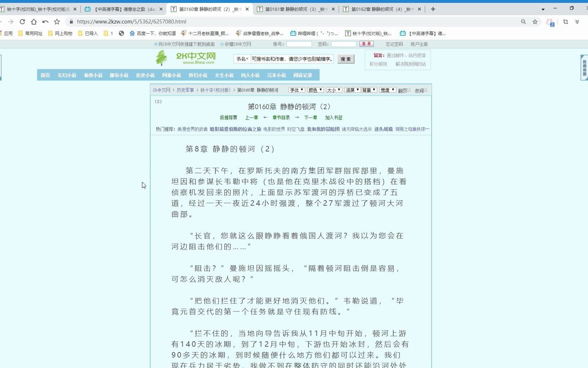This screenshot has width=588, height=368.
Task: Open 阅读记录 in navigation menu
Action: coord(303,75)
